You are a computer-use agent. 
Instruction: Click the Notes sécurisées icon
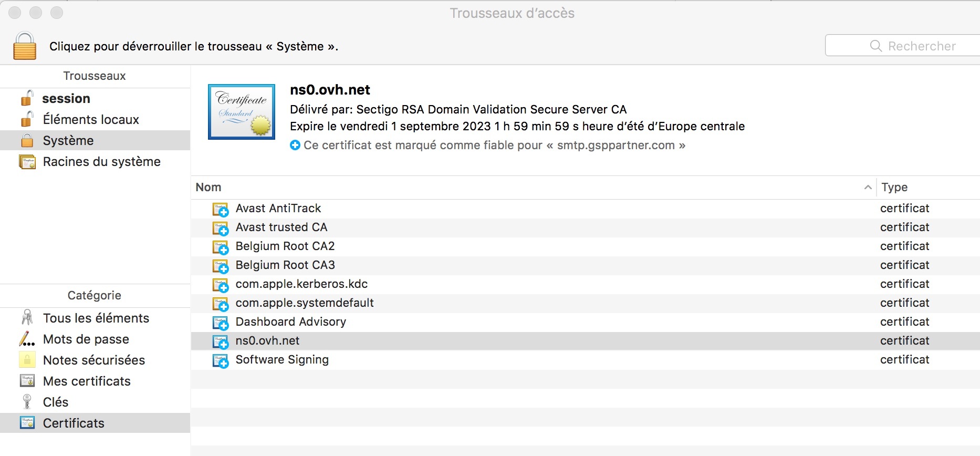point(27,360)
